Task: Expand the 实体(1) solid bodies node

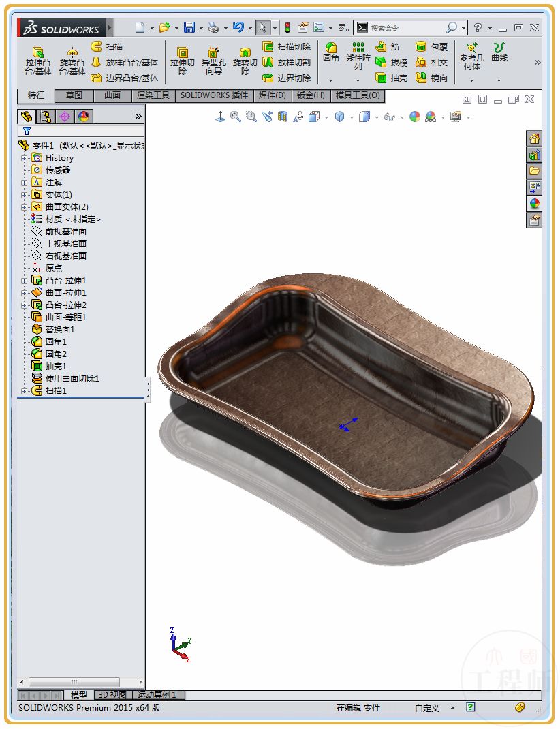Action: [x=24, y=195]
